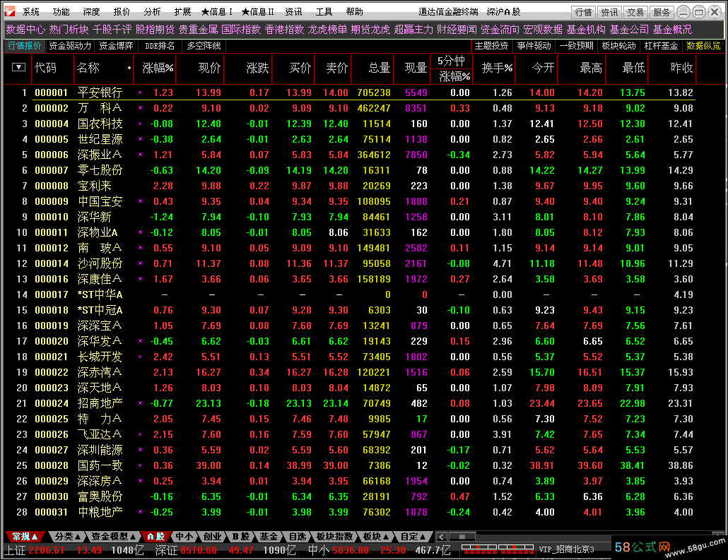Image resolution: width=728 pixels, height=560 pixels.
Task: Switch to 行情报价 tab
Action: 25,46
